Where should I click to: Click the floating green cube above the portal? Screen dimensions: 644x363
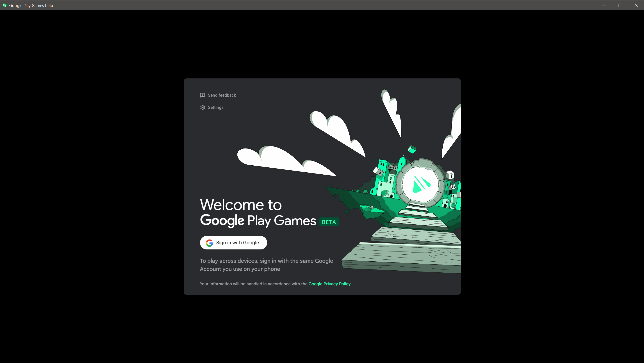point(412,149)
